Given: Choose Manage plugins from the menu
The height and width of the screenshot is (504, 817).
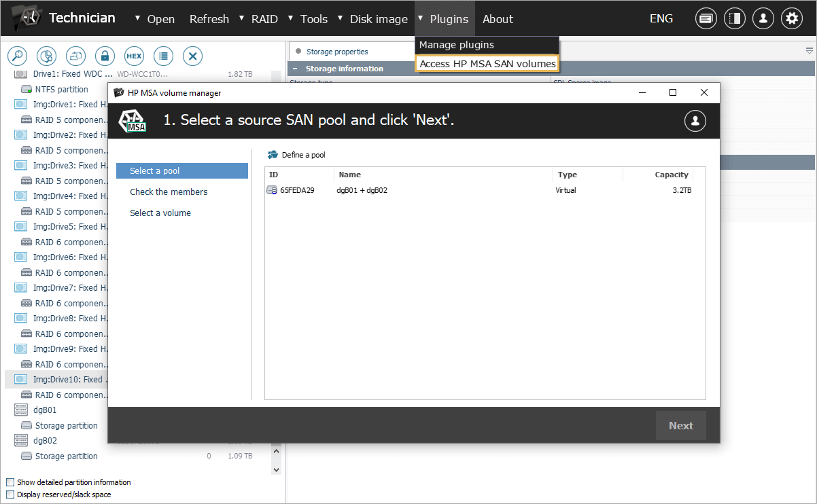Looking at the screenshot, I should pyautogui.click(x=487, y=45).
